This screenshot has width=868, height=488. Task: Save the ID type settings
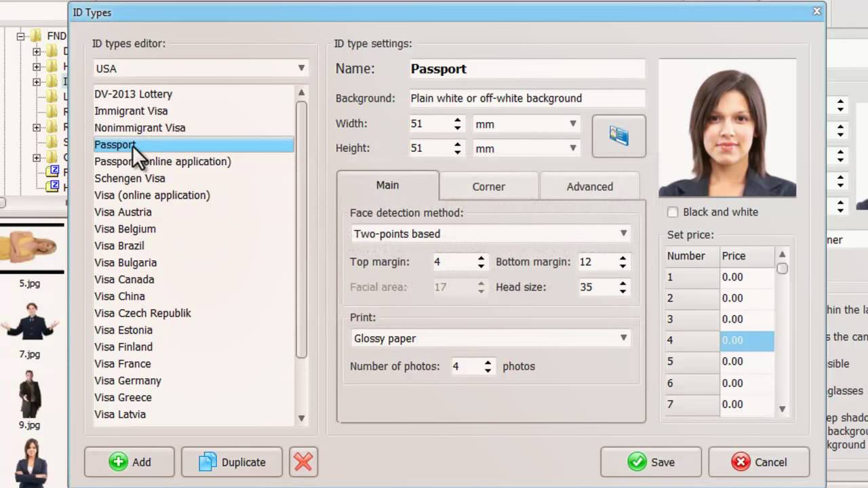tap(650, 462)
